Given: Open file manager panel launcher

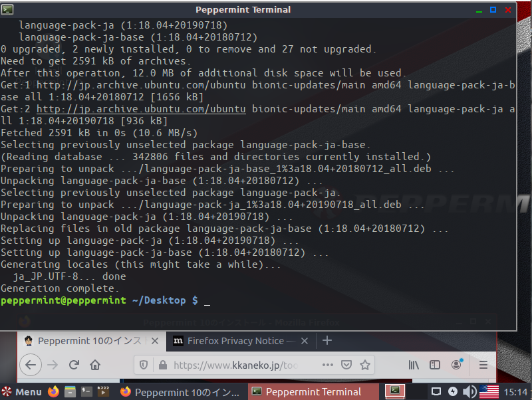Looking at the screenshot, I should [70, 391].
